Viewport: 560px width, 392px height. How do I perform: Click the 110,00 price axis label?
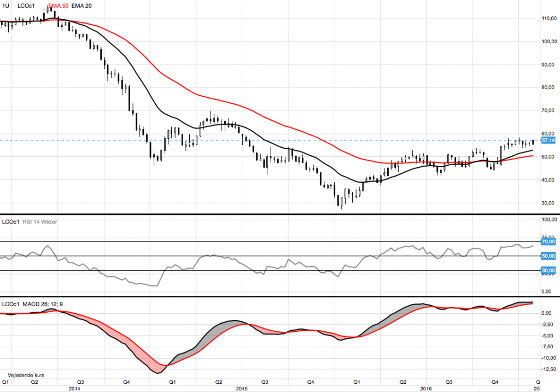click(x=549, y=18)
